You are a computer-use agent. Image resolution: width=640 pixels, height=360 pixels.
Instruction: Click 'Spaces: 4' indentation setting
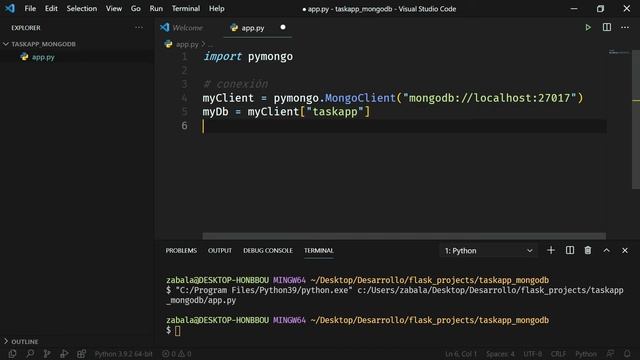500,354
